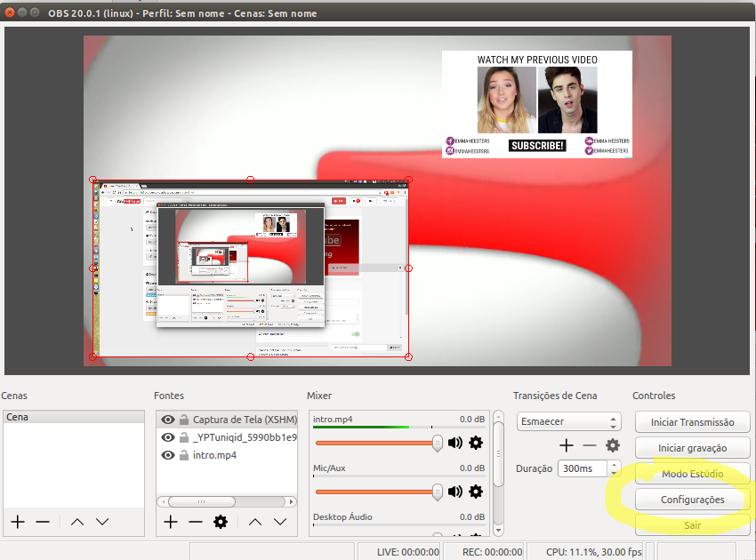Viewport: 756px width, 560px height.
Task: Remove selected source in Fontes
Action: 196,522
